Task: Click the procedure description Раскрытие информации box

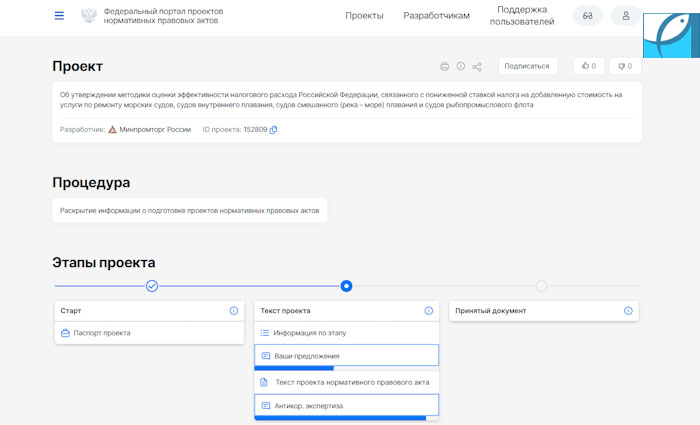Action: click(190, 210)
